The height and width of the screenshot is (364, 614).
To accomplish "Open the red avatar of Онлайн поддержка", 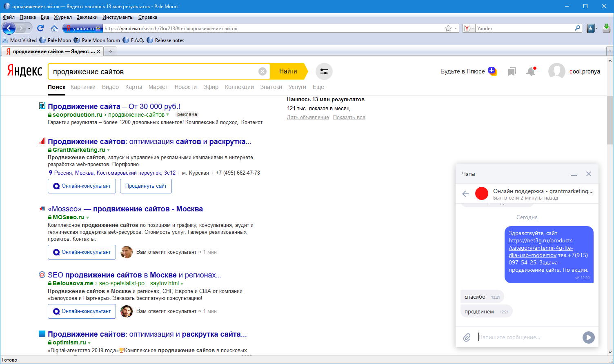I will [482, 193].
